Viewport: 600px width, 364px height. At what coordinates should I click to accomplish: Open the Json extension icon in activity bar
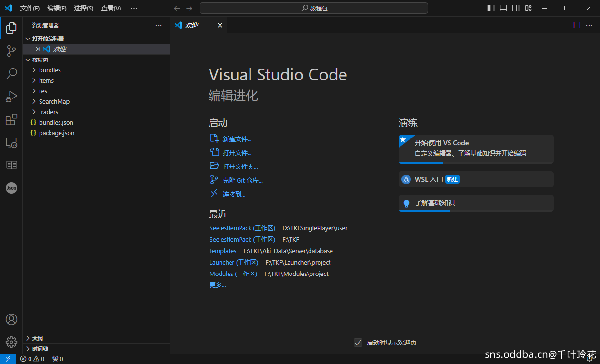11,188
